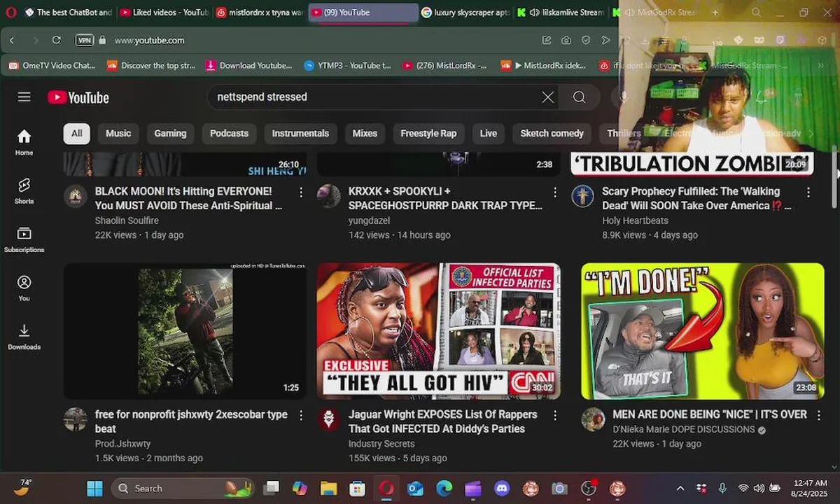
Task: Filter by the Instrumentals chip
Action: [300, 134]
